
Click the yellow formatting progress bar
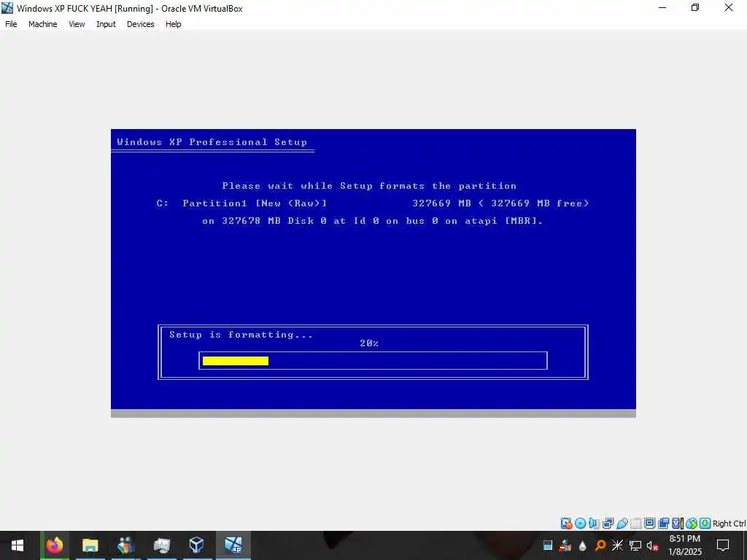(236, 361)
